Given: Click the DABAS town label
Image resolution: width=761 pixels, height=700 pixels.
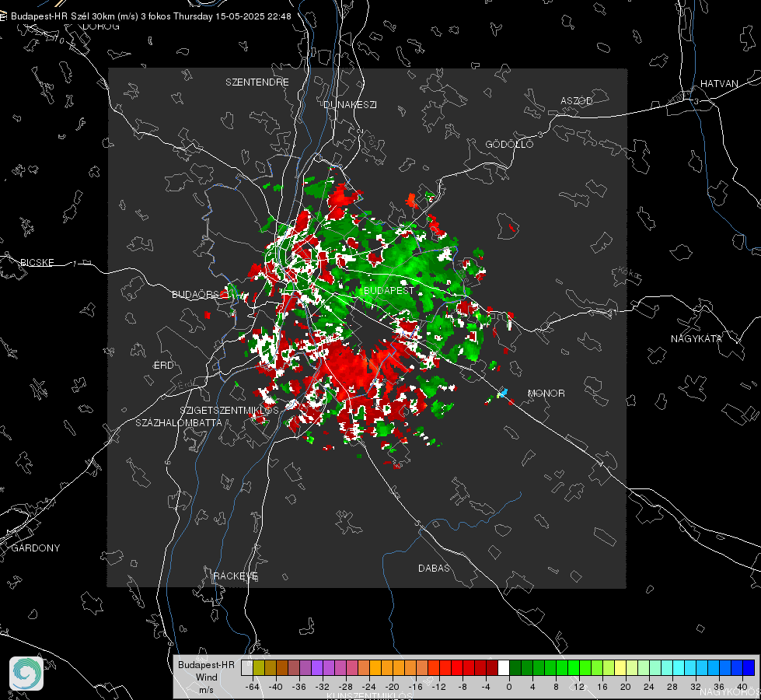Looking at the screenshot, I should coord(434,568).
